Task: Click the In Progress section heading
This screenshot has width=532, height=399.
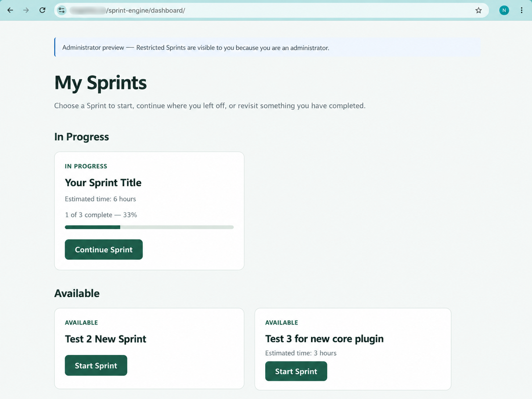Action: point(82,137)
